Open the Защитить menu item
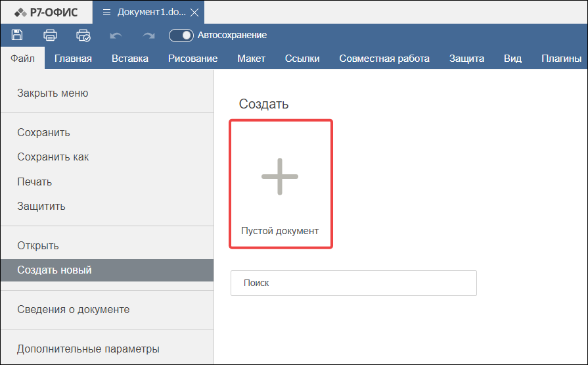 click(107, 206)
